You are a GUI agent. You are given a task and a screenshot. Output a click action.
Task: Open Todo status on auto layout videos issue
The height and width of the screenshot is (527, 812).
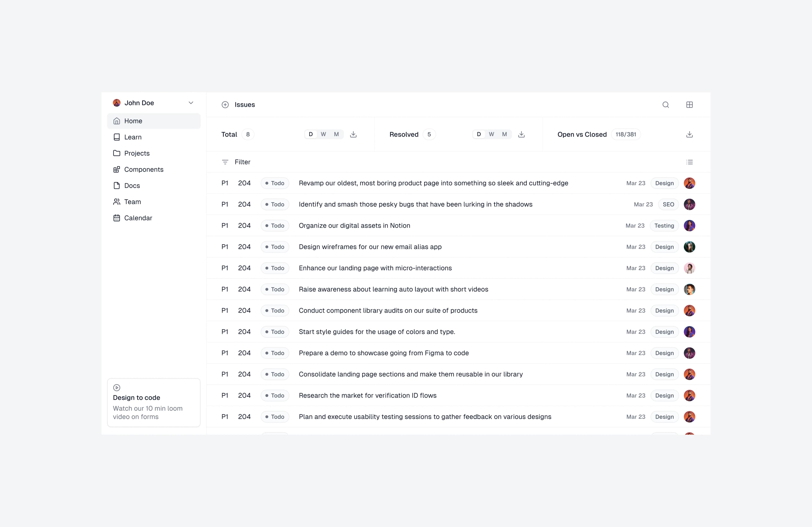pos(275,289)
